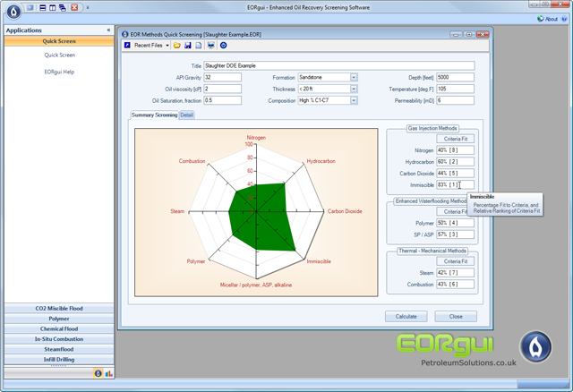Open the EORgui application orb menu

pos(13,12)
